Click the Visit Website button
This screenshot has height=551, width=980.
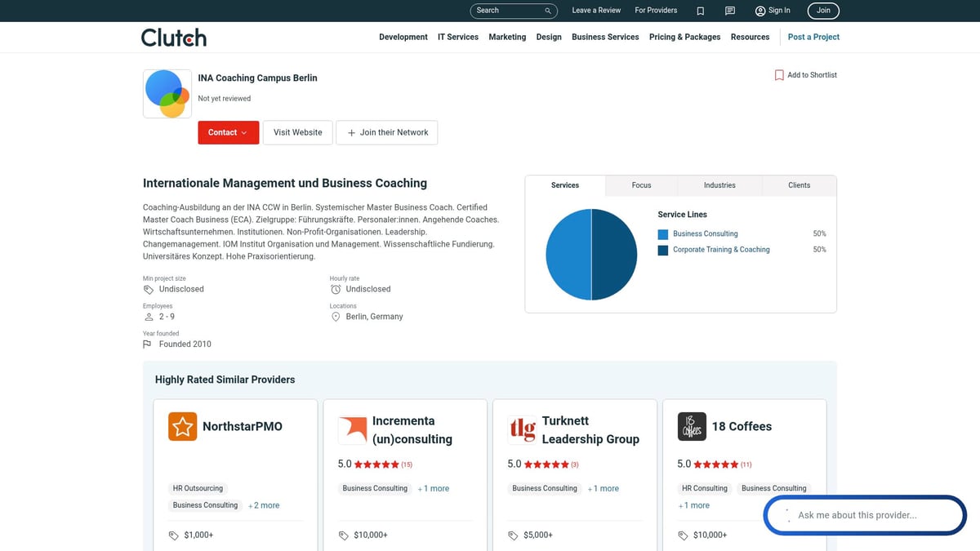(x=297, y=132)
